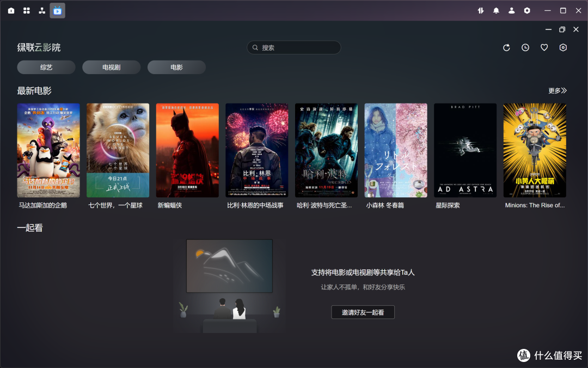Click title text 比利·林恩的中场战事
The width and height of the screenshot is (588, 368).
[255, 206]
